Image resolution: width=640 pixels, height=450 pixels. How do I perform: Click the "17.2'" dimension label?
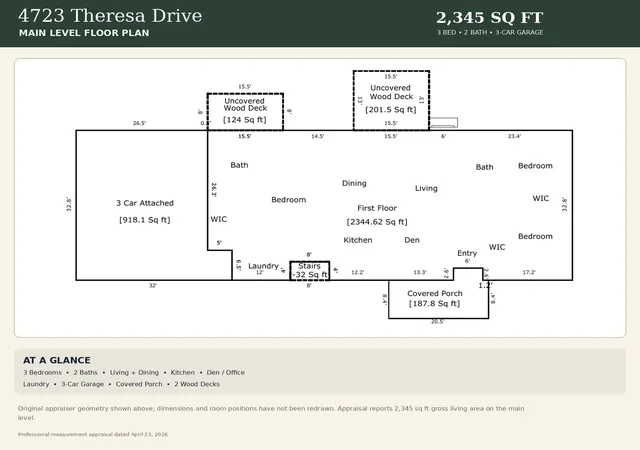point(529,272)
